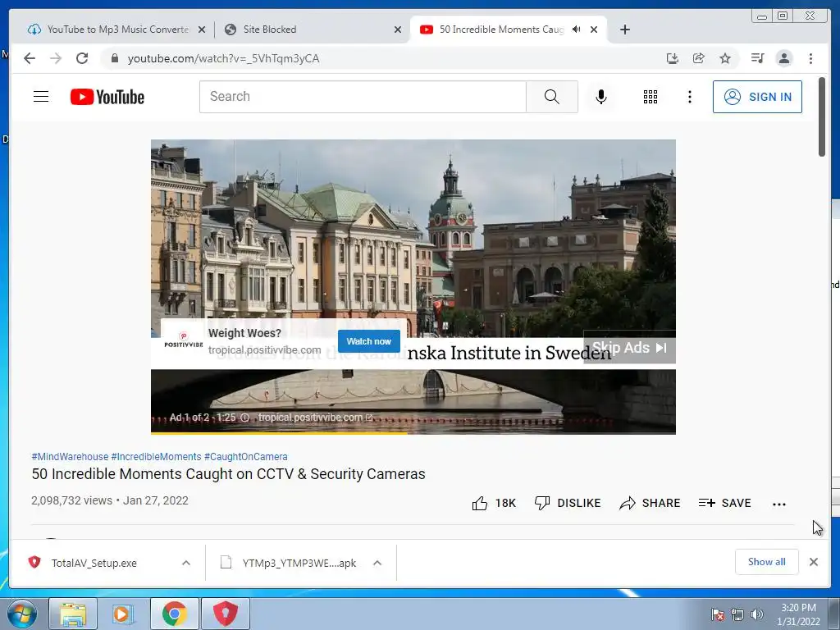Close the 50 Incredible Moments tab
The height and width of the screenshot is (630, 840).
tap(594, 30)
